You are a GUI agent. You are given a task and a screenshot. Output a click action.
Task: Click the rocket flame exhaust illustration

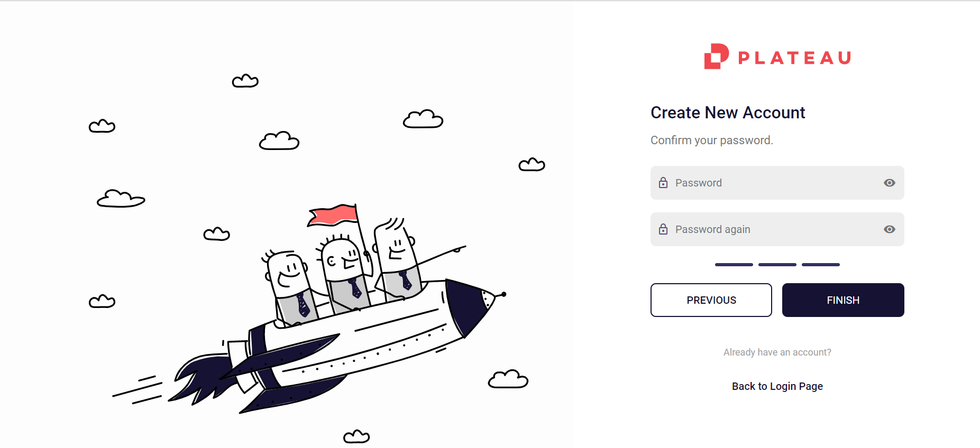pyautogui.click(x=204, y=379)
